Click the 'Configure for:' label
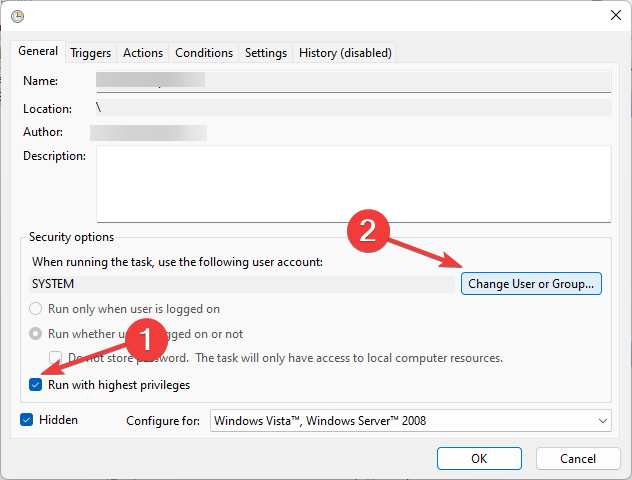The image size is (632, 480). tap(163, 421)
